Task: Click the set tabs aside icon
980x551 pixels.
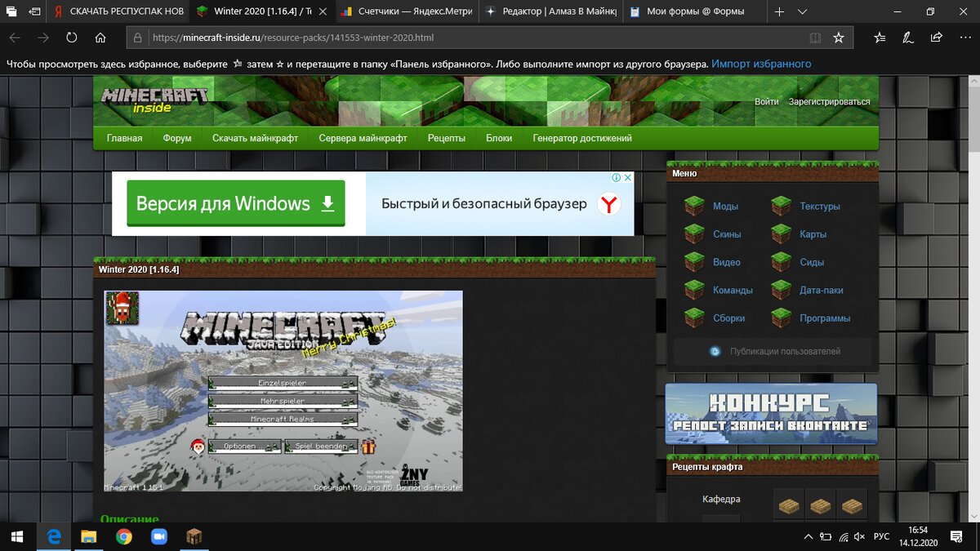Action: (x=33, y=11)
